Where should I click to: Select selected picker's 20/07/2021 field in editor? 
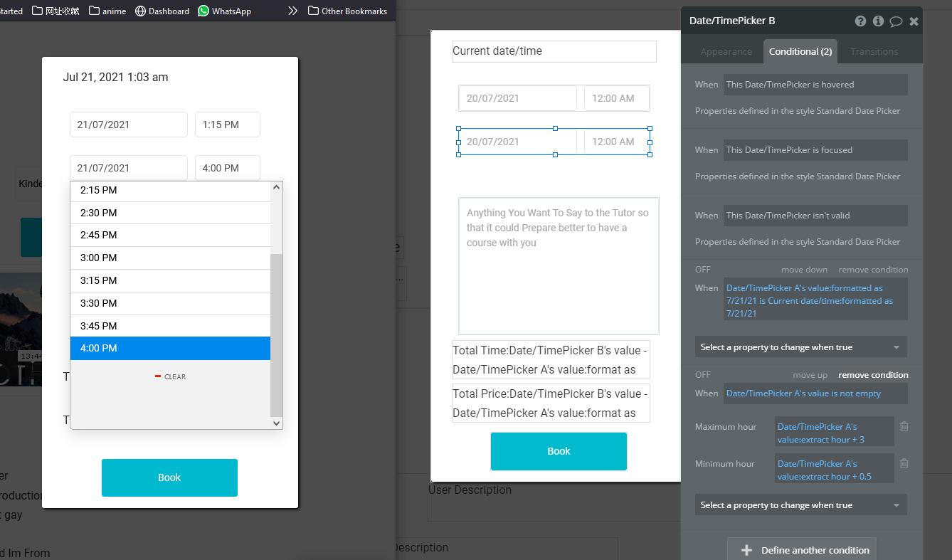tap(517, 142)
